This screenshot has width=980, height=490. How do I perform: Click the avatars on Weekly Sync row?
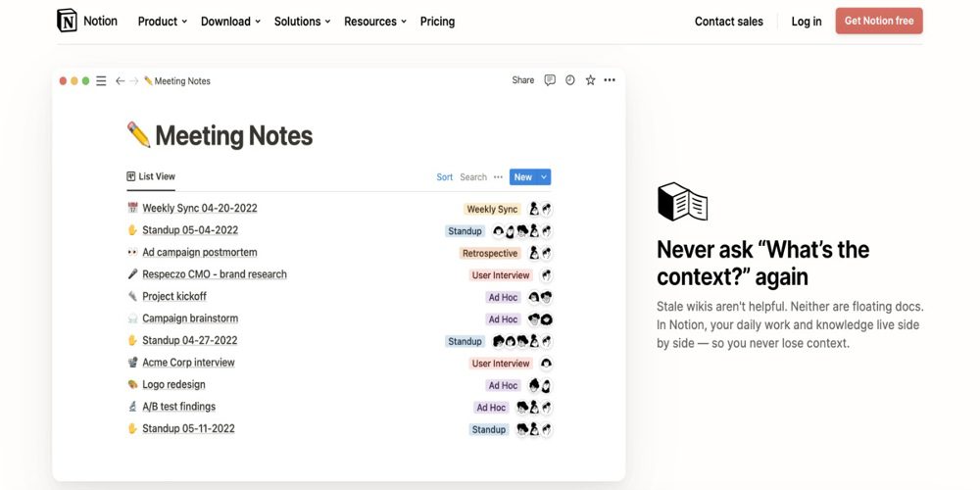(541, 210)
